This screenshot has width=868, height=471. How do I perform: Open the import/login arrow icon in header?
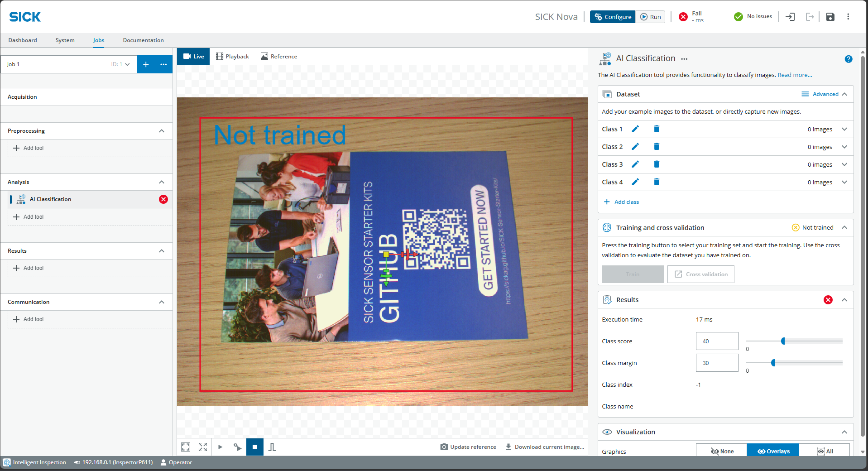click(790, 17)
